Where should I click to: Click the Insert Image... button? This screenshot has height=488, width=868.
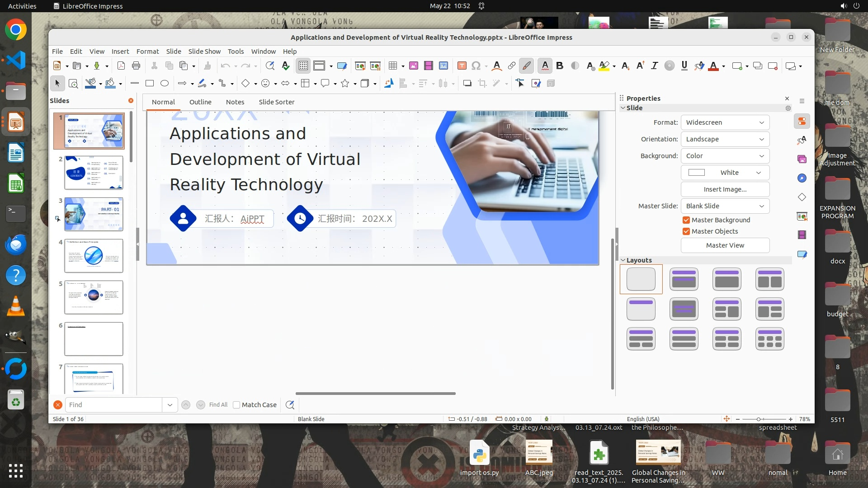725,189
